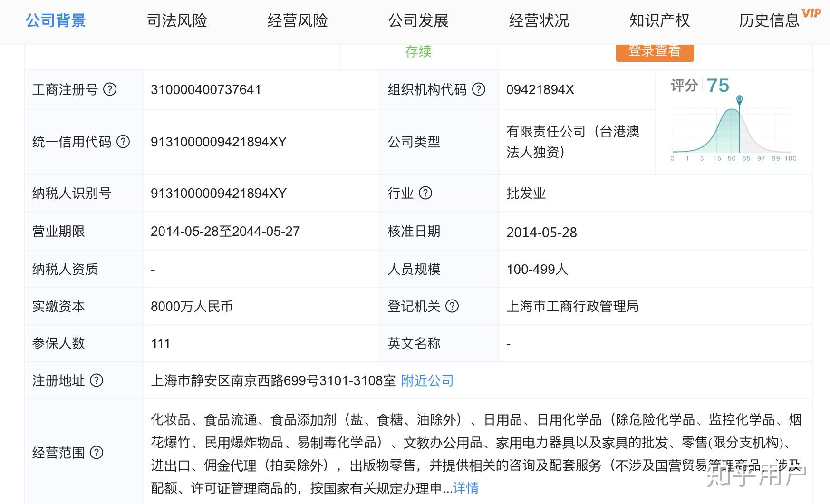
Task: Select 参保人数 value 111
Action: 160,343
